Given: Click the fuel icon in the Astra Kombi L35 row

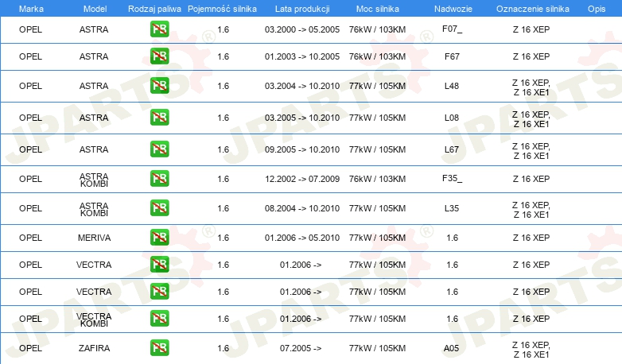Looking at the screenshot, I should (159, 207).
